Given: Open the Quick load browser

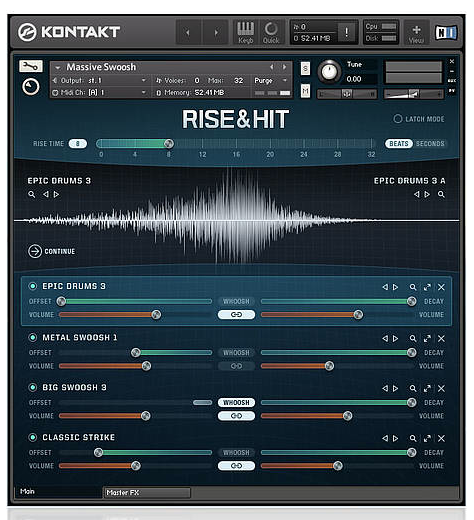Looking at the screenshot, I should (271, 32).
